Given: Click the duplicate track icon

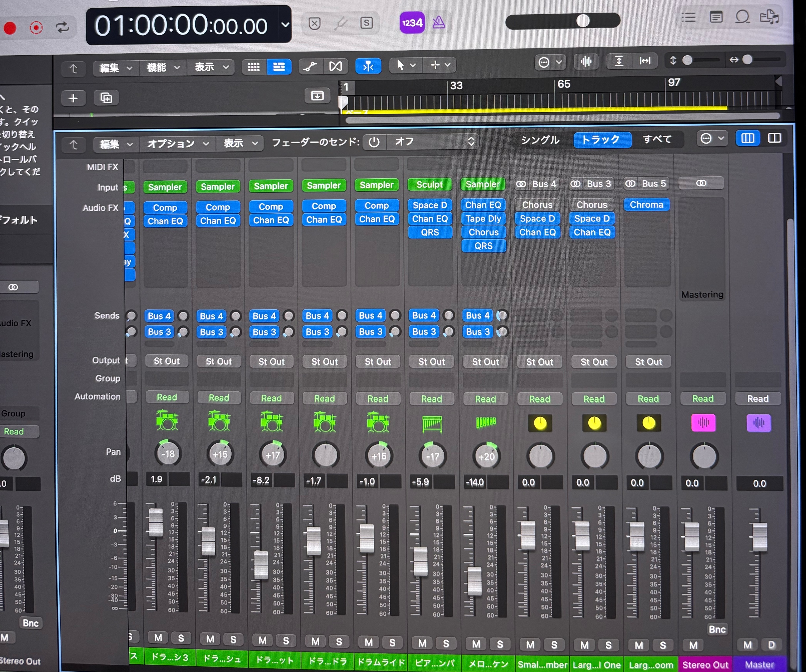Looking at the screenshot, I should (106, 98).
